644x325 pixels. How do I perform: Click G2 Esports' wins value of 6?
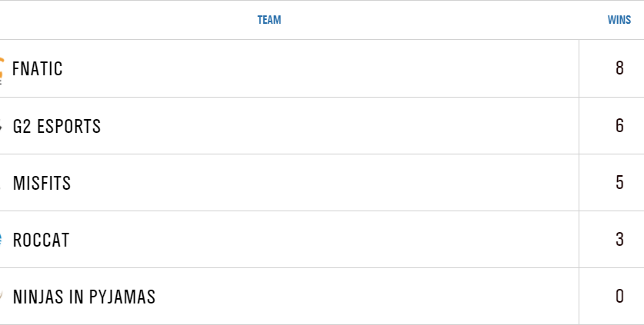[619, 125]
